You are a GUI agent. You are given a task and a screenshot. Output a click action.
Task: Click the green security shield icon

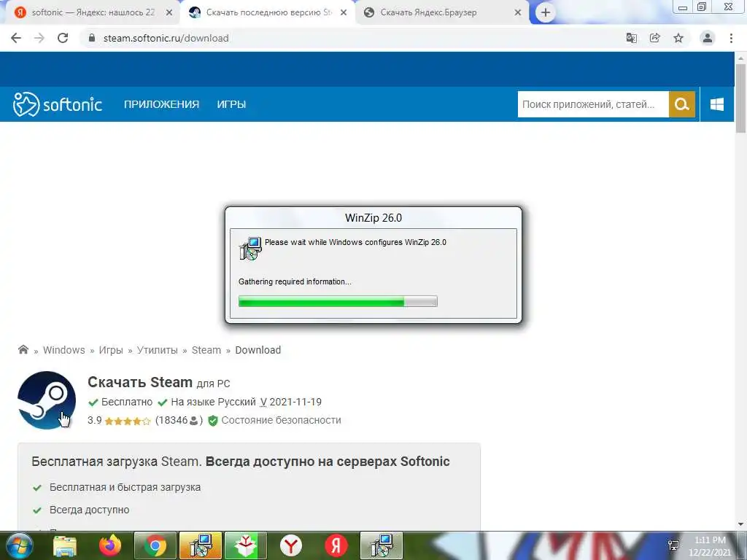[213, 421]
